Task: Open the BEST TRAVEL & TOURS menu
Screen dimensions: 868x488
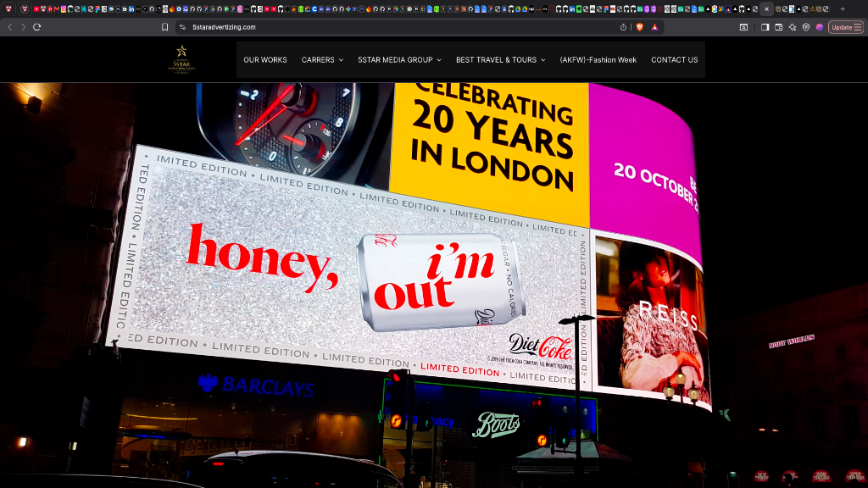Action: tap(496, 60)
